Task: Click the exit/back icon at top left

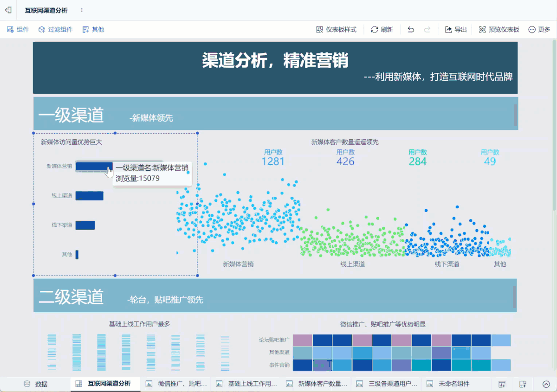Action: tap(8, 10)
